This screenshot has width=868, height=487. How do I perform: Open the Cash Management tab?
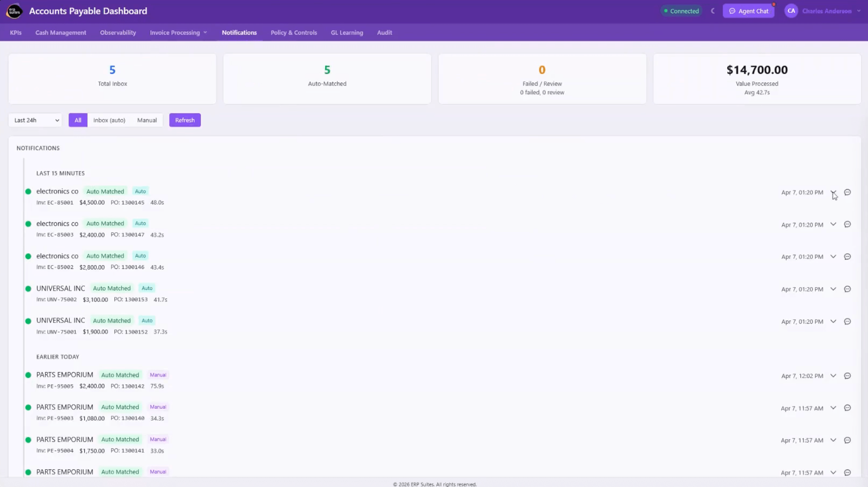[x=61, y=33]
